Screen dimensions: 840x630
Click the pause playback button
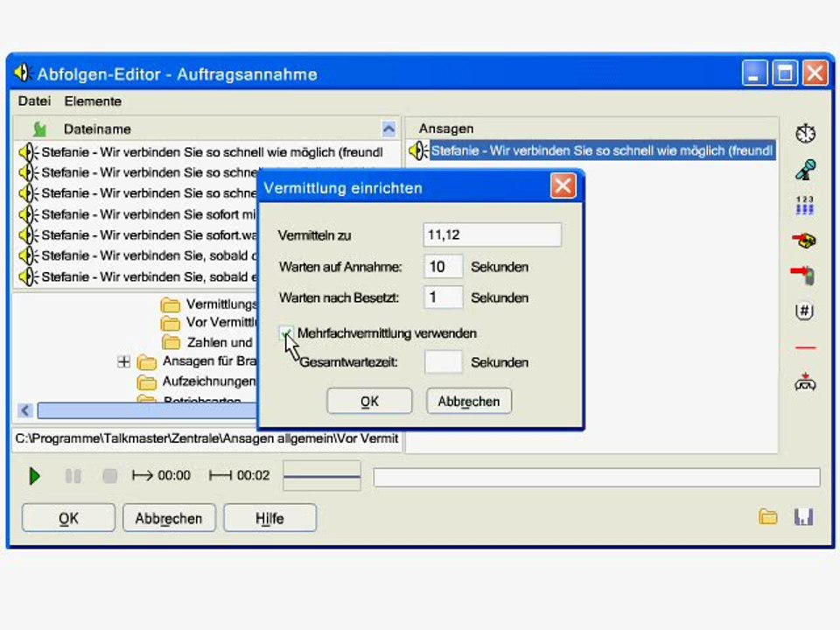coord(73,476)
